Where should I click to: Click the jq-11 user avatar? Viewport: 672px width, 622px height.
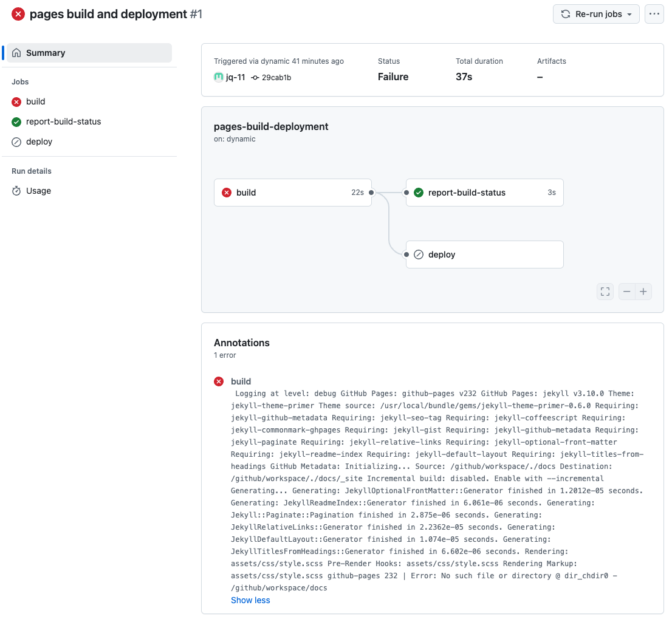tap(219, 77)
